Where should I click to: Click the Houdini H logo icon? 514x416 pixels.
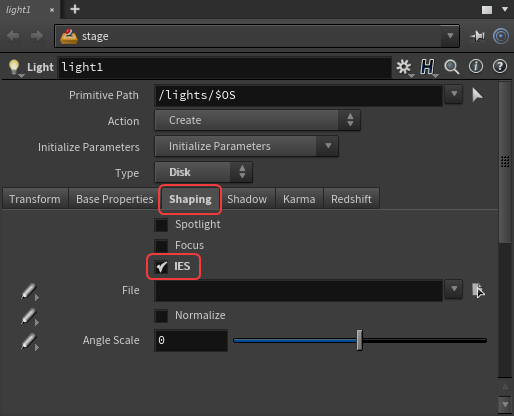tap(428, 67)
